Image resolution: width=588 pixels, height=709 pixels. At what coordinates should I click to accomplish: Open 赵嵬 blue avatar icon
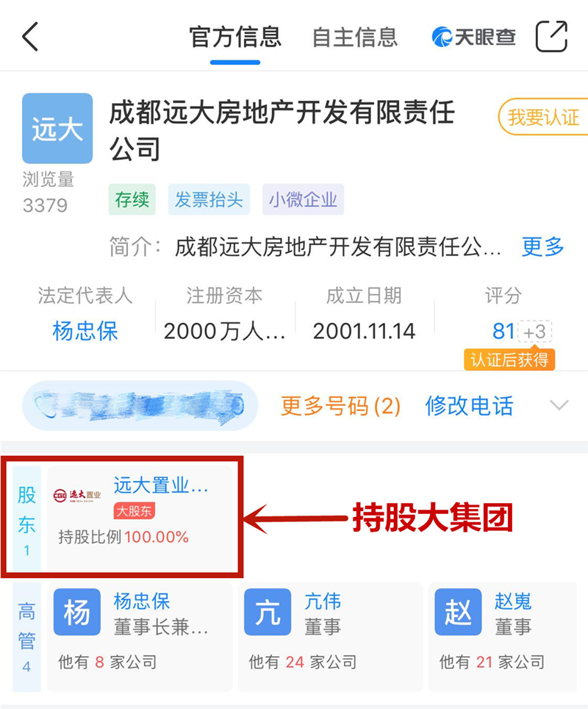coord(458,612)
